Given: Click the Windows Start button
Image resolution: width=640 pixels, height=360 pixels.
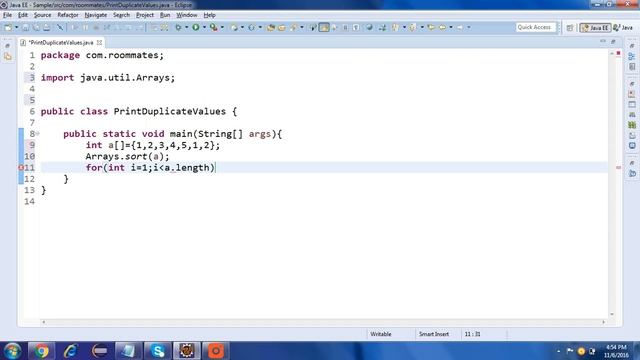Looking at the screenshot, I should click(12, 351).
